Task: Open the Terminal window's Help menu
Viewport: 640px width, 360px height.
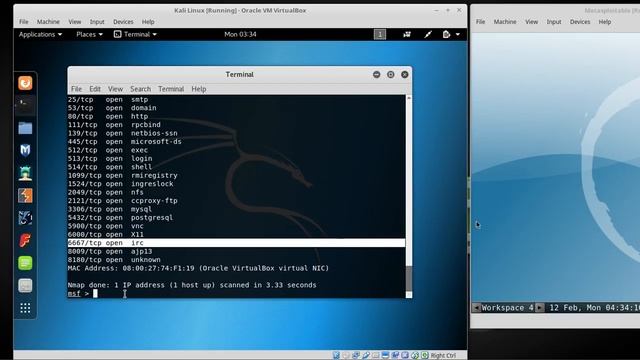Action: (x=199, y=89)
